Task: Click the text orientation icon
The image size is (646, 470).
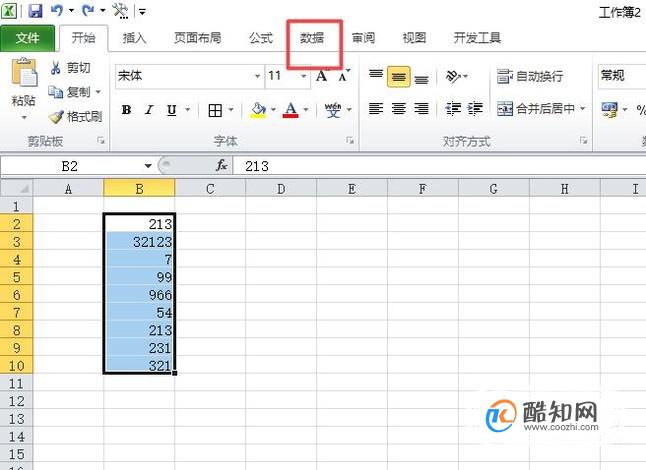Action: (454, 76)
